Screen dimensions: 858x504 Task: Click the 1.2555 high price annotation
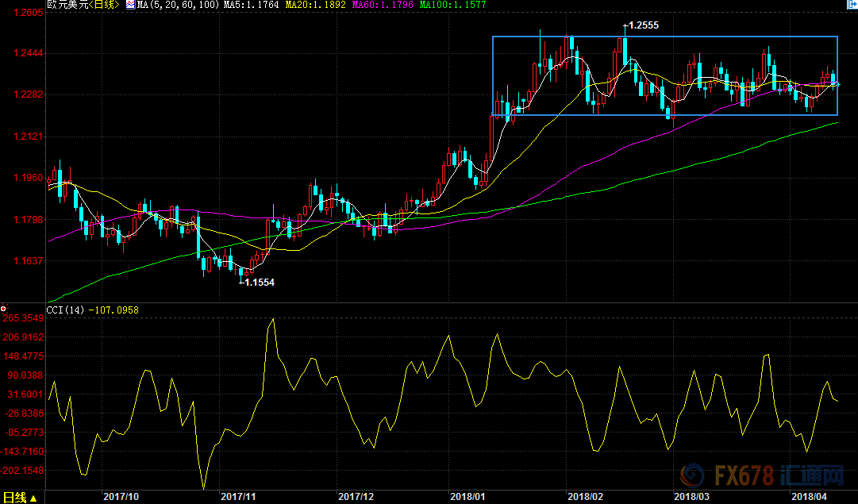(643, 25)
